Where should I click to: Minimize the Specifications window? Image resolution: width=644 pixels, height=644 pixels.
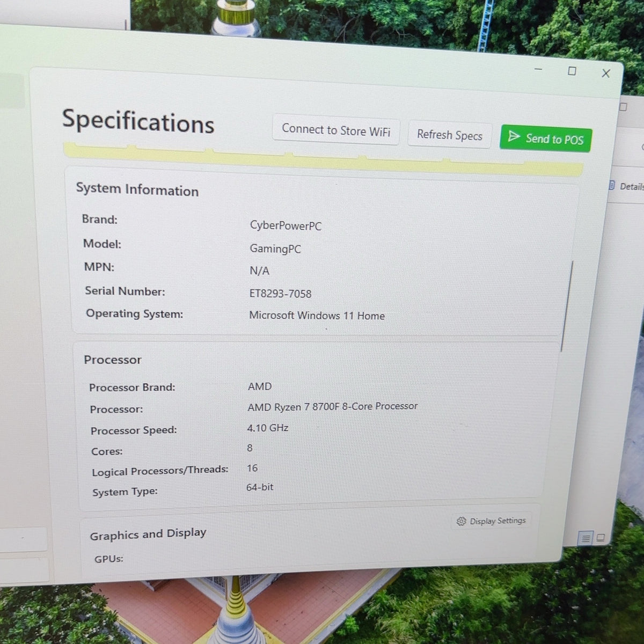(538, 69)
